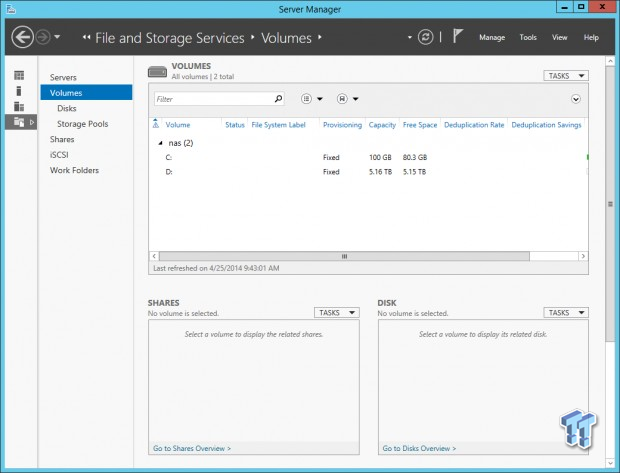Image resolution: width=620 pixels, height=473 pixels.
Task: Open the saved queries dropdown arrow
Action: (x=355, y=99)
